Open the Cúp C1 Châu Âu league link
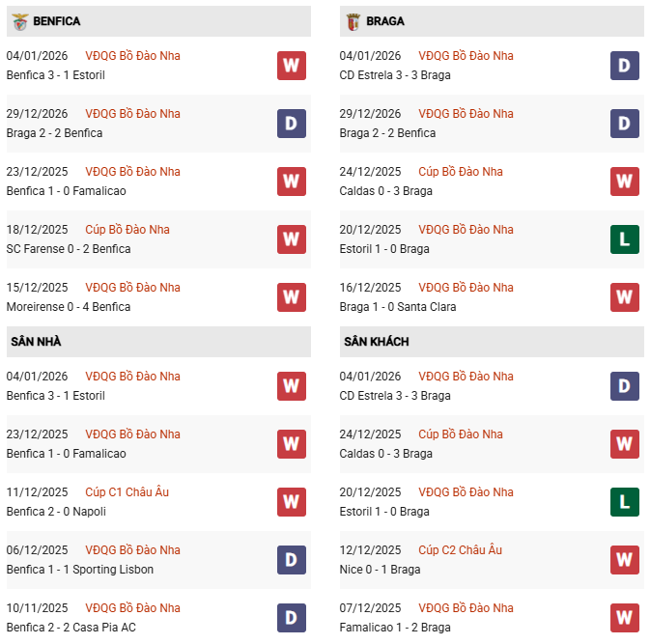650x644 pixels. point(127,492)
